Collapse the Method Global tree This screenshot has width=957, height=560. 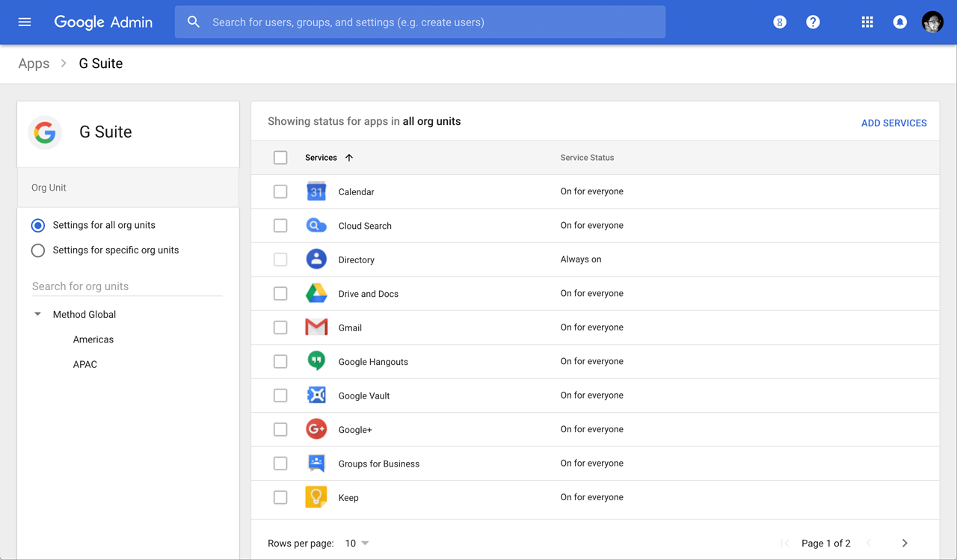coord(37,314)
